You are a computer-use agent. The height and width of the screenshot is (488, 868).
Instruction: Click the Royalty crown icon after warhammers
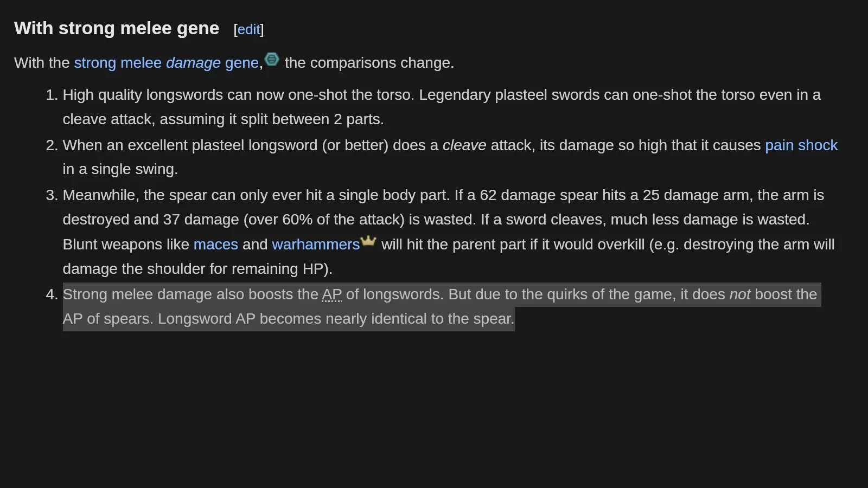(x=368, y=241)
